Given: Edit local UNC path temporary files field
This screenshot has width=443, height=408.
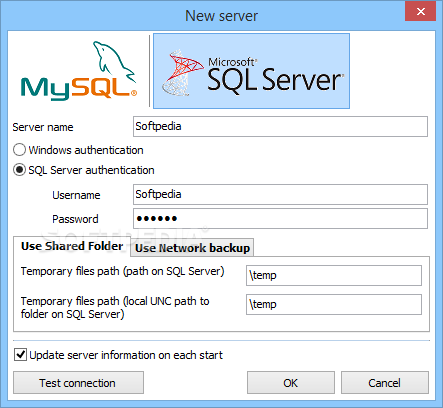Looking at the screenshot, I should 334,304.
